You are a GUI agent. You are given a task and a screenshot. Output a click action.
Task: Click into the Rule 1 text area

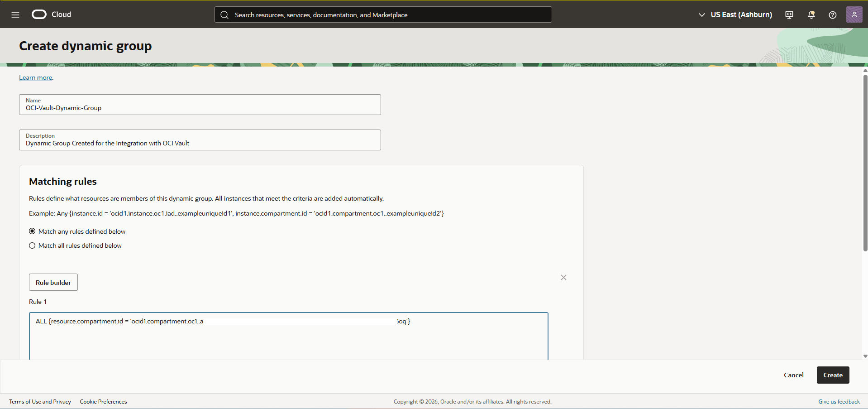[289, 336]
